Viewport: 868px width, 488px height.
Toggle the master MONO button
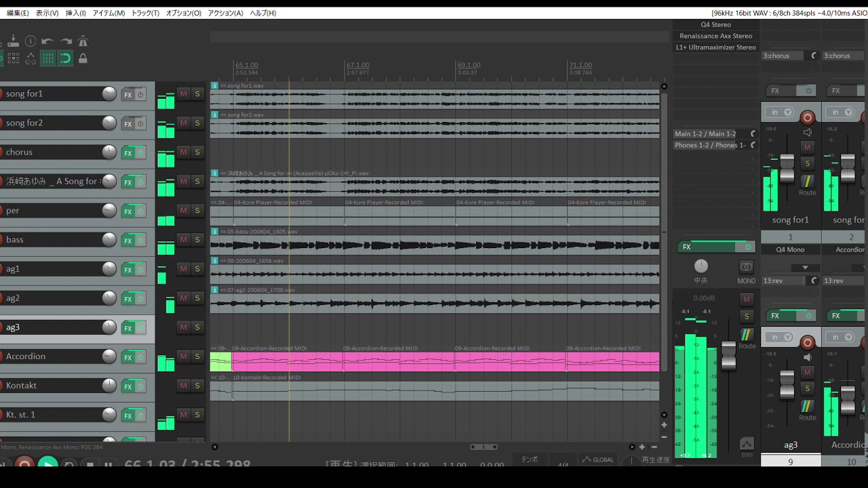click(746, 267)
